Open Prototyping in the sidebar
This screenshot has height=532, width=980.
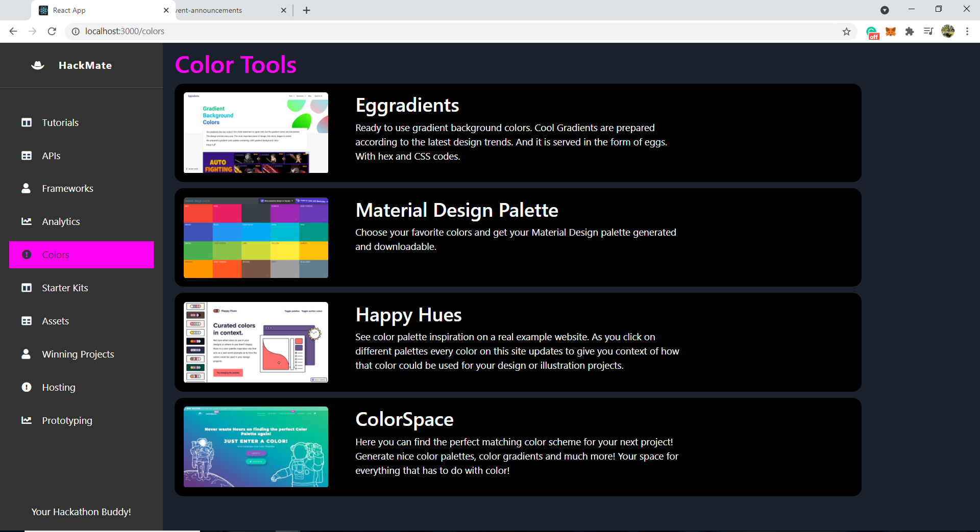click(x=81, y=420)
